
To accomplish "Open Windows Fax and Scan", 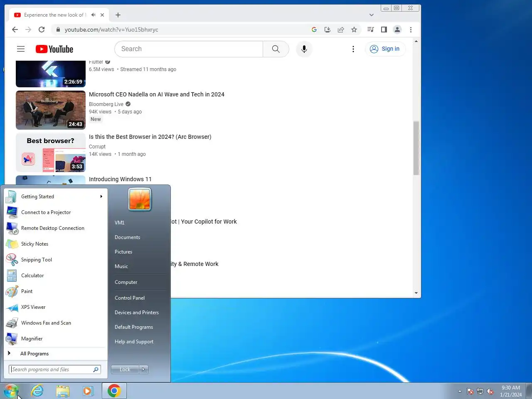I will coord(56,323).
